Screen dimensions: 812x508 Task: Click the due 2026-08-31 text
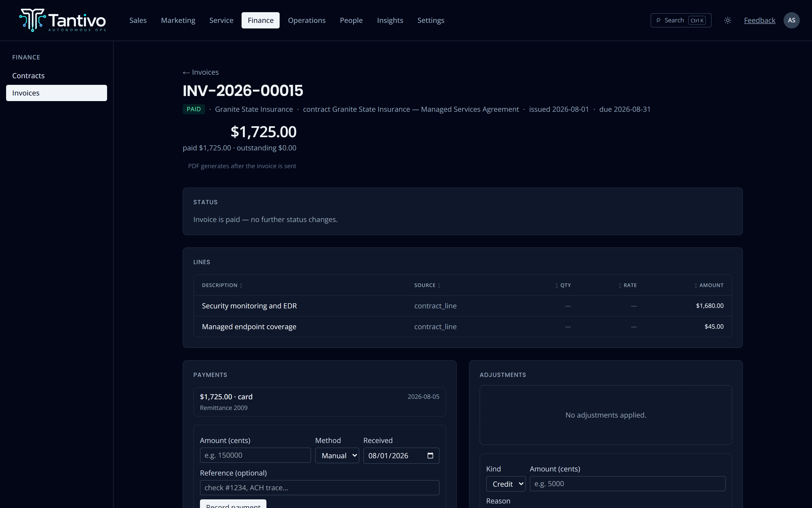point(625,109)
